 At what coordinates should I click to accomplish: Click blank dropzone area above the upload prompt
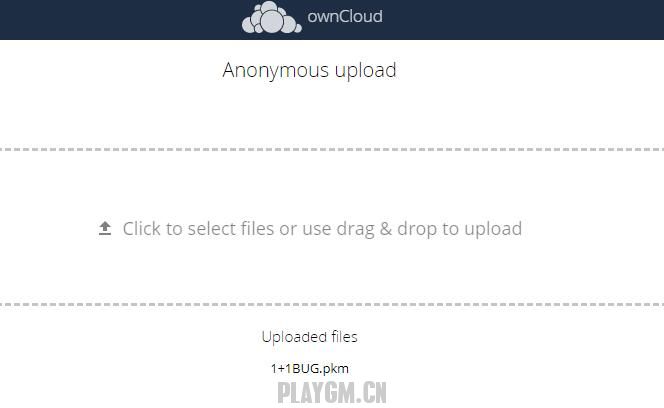(x=332, y=184)
